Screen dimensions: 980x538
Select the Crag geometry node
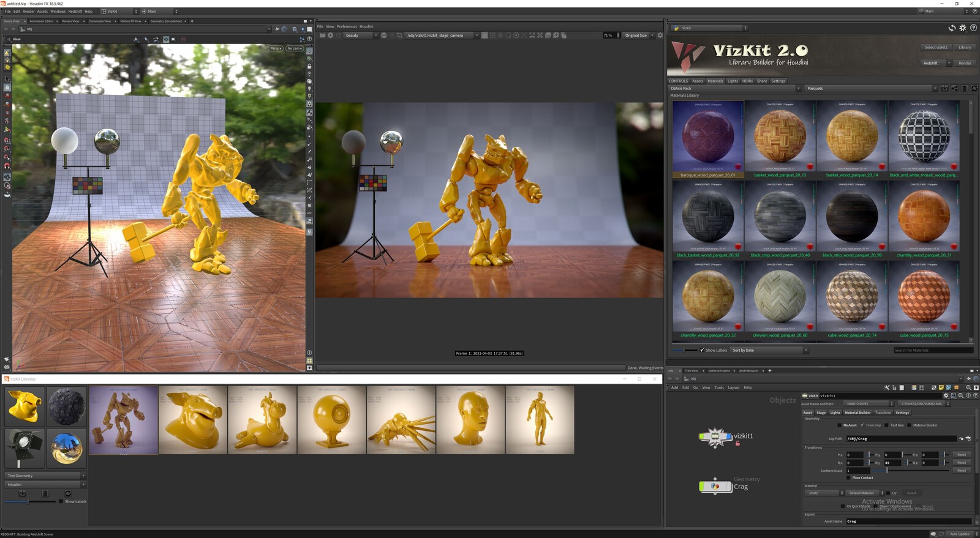(x=715, y=486)
